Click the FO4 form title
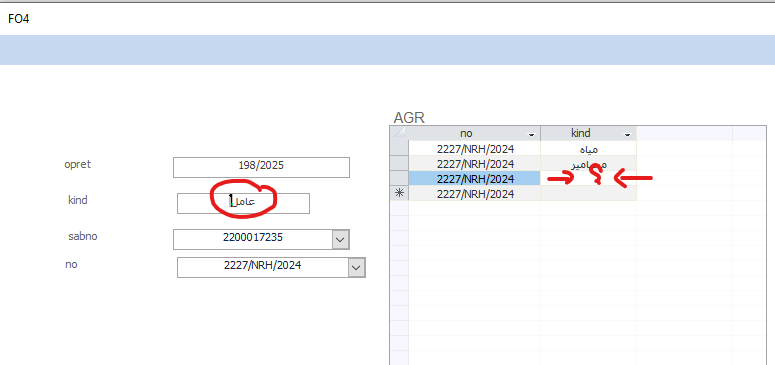Viewport: 775px width, 365px height. (x=19, y=19)
